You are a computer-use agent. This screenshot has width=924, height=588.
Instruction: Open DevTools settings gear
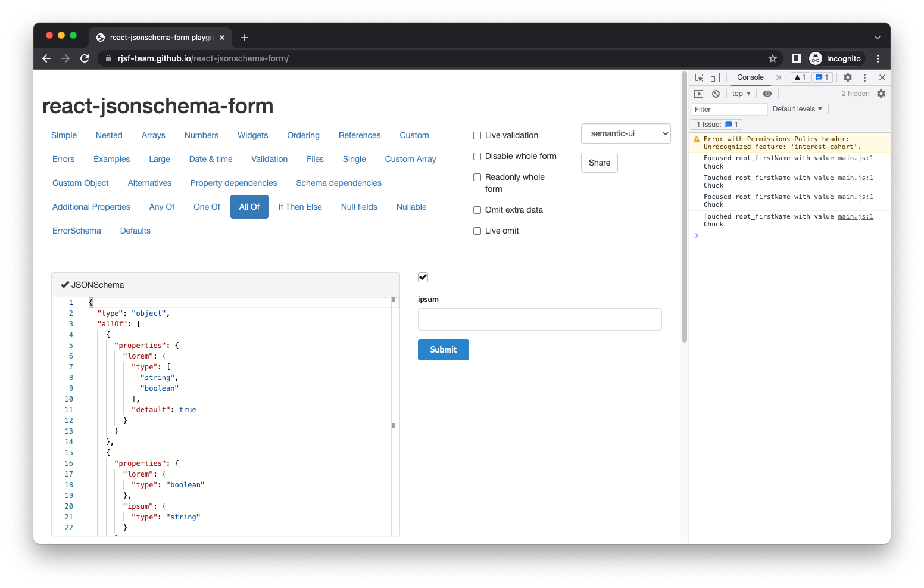tap(847, 77)
